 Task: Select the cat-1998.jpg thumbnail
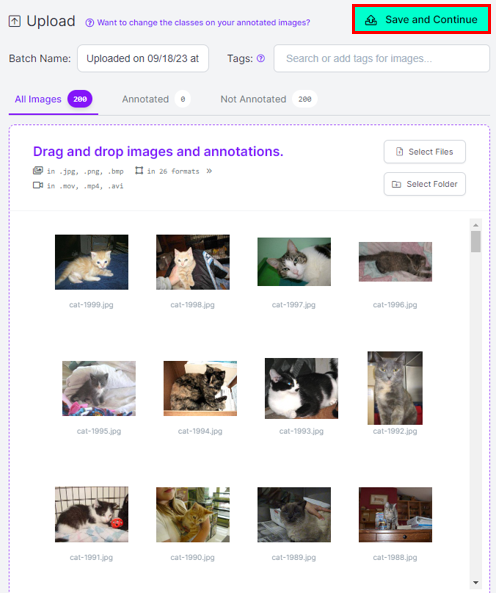(x=193, y=262)
